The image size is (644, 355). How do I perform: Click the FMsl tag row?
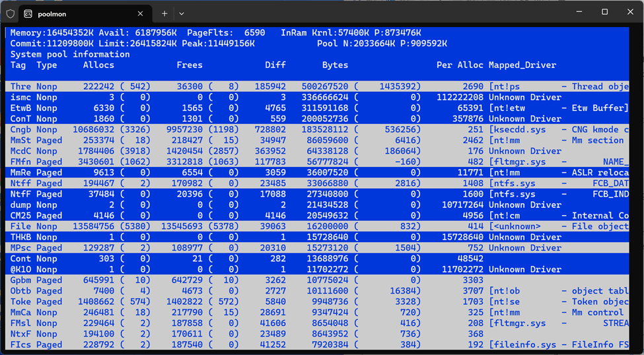(317, 323)
